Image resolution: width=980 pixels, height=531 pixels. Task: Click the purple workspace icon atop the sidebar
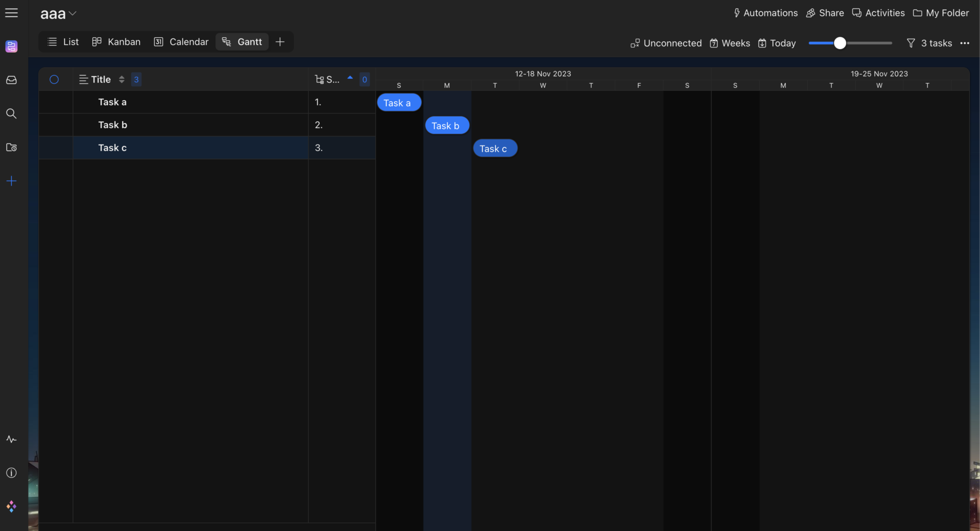pyautogui.click(x=11, y=46)
